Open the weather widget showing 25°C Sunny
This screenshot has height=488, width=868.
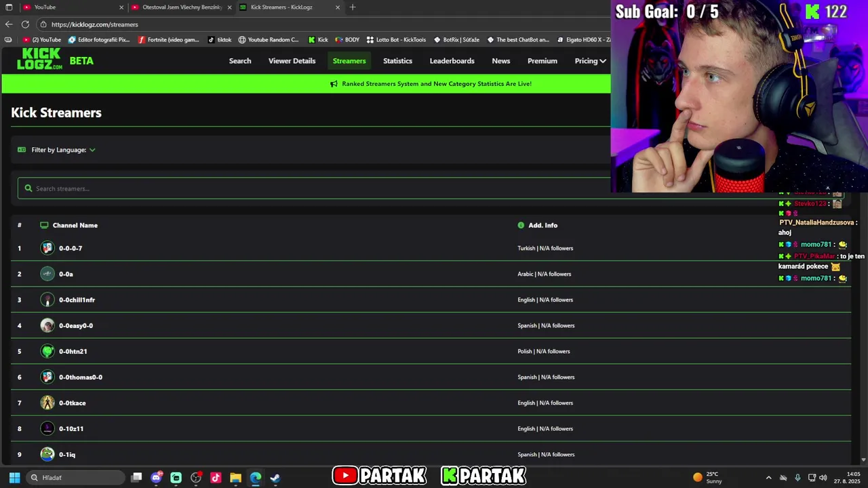point(707,478)
